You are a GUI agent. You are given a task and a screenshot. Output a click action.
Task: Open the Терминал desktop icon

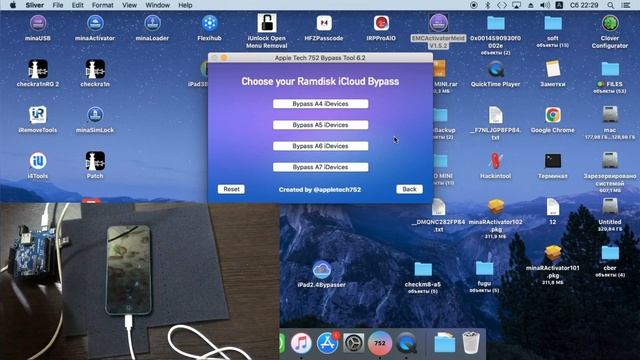click(553, 161)
